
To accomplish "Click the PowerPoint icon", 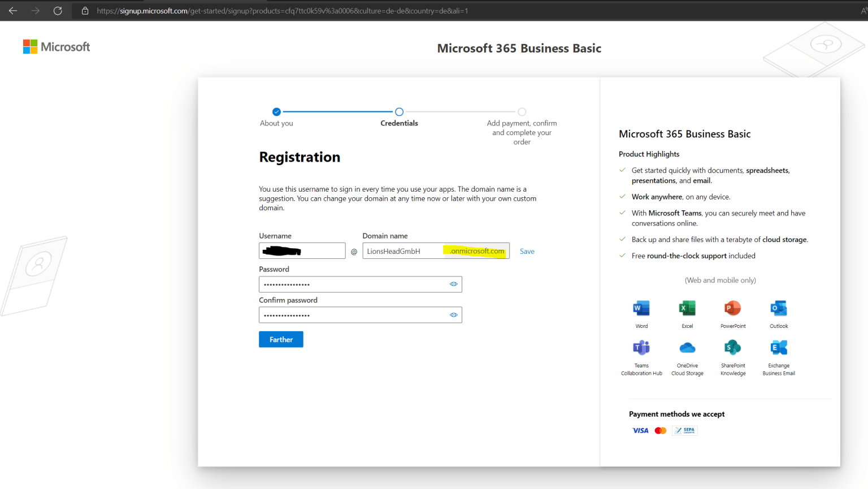I will (x=733, y=308).
